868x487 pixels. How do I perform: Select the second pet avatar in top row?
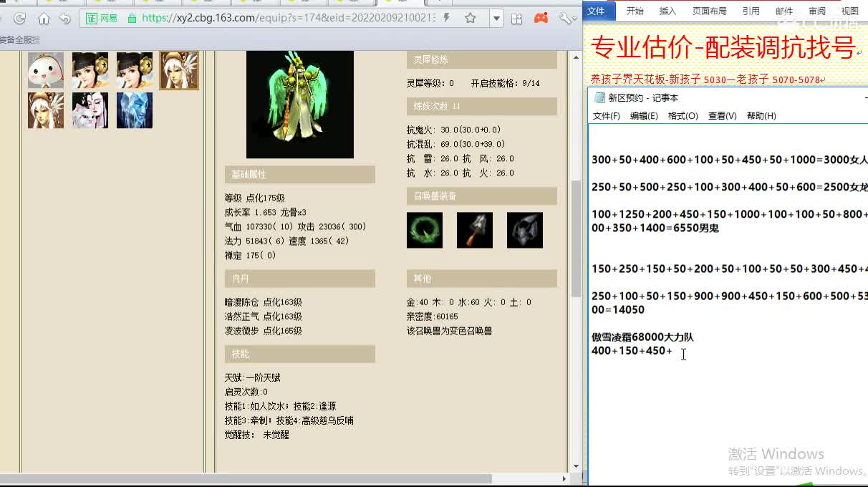pos(90,70)
